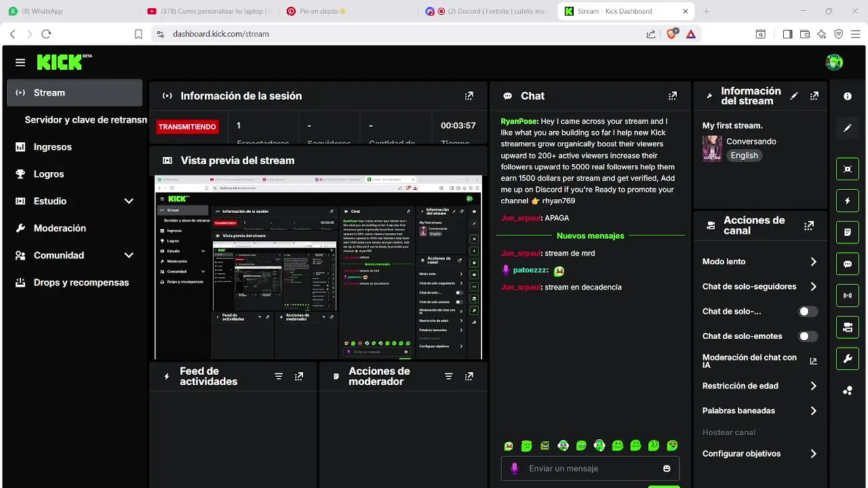Toggle session info broadcast icon in right rail
This screenshot has height=488, width=868.
tap(848, 296)
